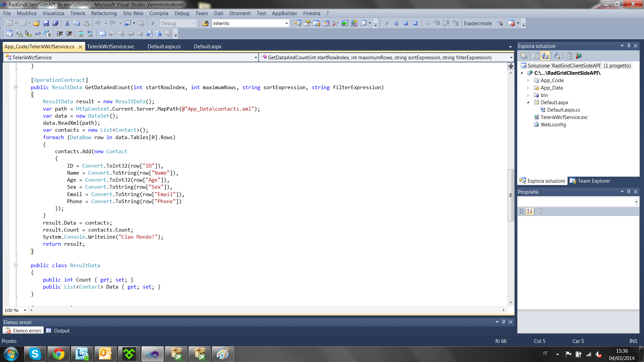The width and height of the screenshot is (644, 362).
Task: Open the Properties window toolbar icon
Action: 307,23
